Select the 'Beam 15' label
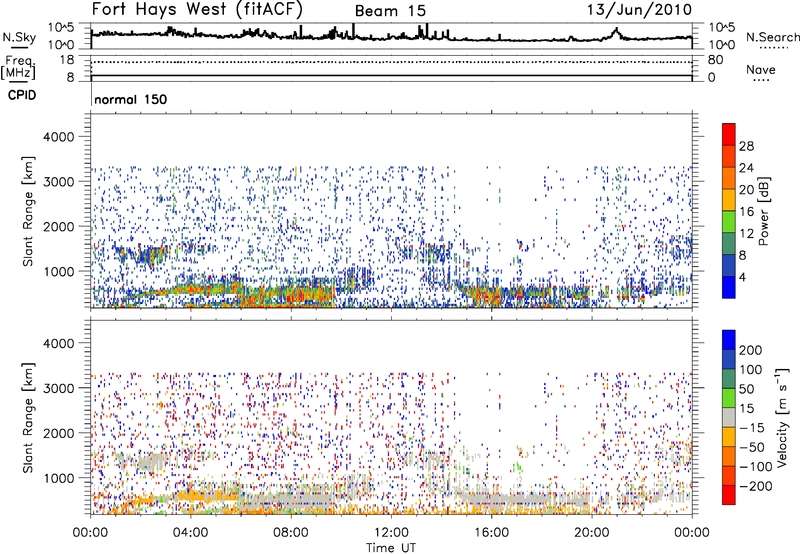Viewport: 800px width, 554px height. coord(390,11)
